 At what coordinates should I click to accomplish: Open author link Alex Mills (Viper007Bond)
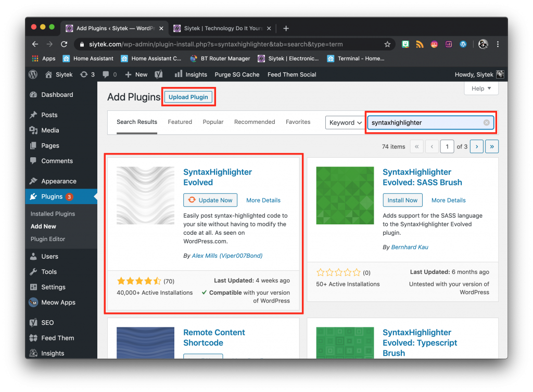pyautogui.click(x=227, y=256)
